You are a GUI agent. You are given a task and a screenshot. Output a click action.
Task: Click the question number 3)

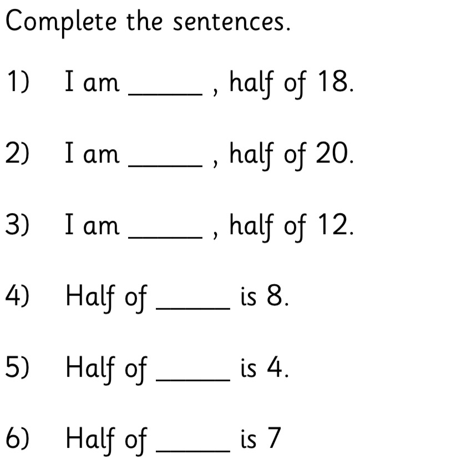(x=18, y=224)
